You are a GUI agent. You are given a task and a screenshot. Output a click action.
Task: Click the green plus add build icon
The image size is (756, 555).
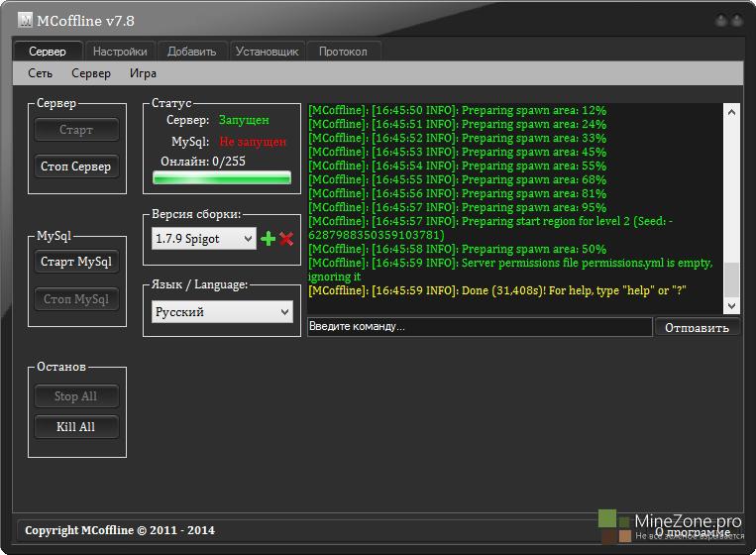tap(268, 239)
